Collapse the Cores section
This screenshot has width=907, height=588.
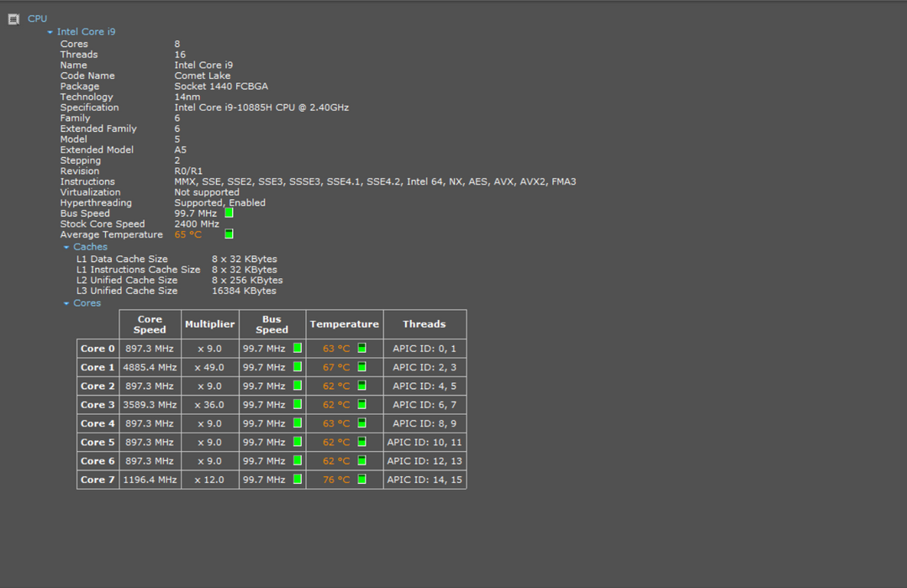coord(66,303)
